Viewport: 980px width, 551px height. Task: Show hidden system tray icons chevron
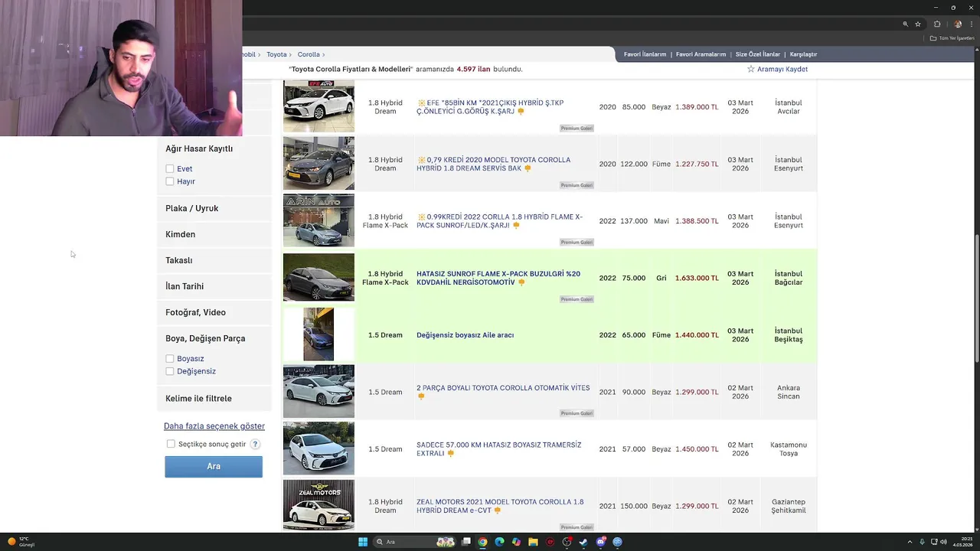coord(910,542)
